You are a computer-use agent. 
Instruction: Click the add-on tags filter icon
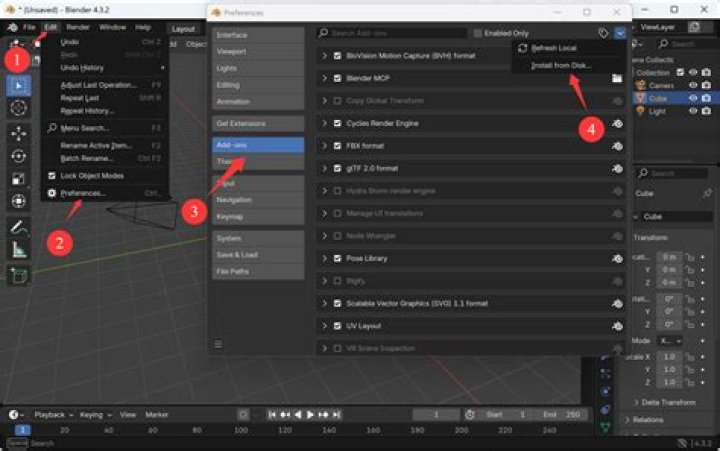click(x=603, y=33)
